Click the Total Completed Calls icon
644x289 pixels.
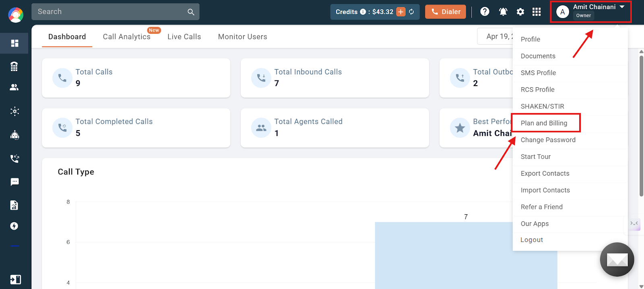(62, 128)
